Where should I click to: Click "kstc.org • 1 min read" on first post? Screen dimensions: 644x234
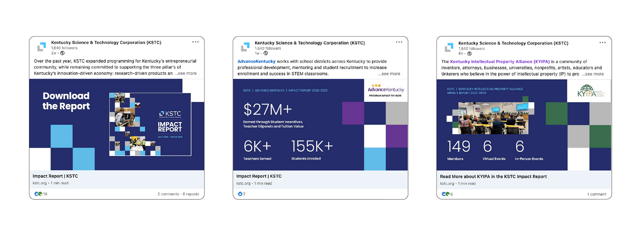50,183
